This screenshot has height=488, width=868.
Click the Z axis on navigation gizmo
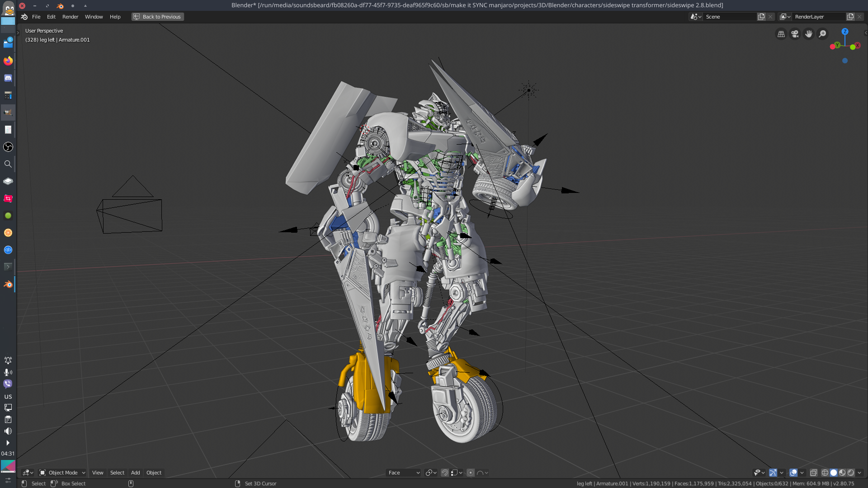pyautogui.click(x=844, y=32)
